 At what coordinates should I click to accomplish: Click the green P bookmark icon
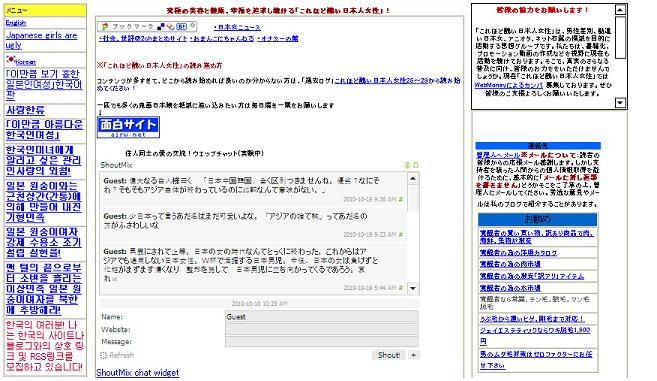click(105, 26)
